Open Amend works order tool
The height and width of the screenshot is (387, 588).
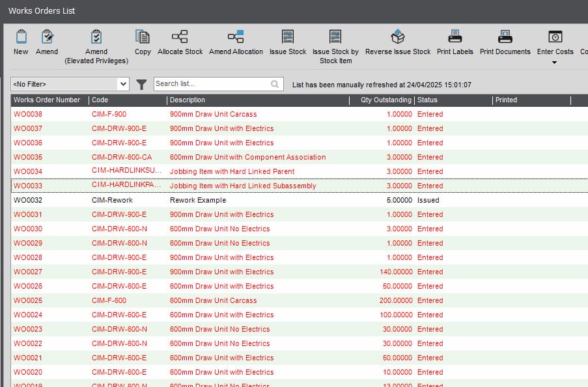tap(48, 36)
